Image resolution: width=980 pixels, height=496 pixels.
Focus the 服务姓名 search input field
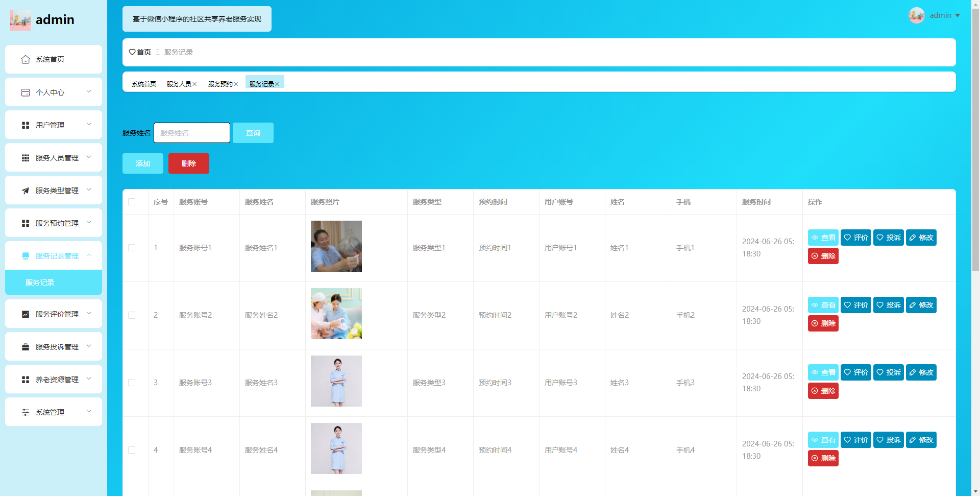click(x=192, y=133)
